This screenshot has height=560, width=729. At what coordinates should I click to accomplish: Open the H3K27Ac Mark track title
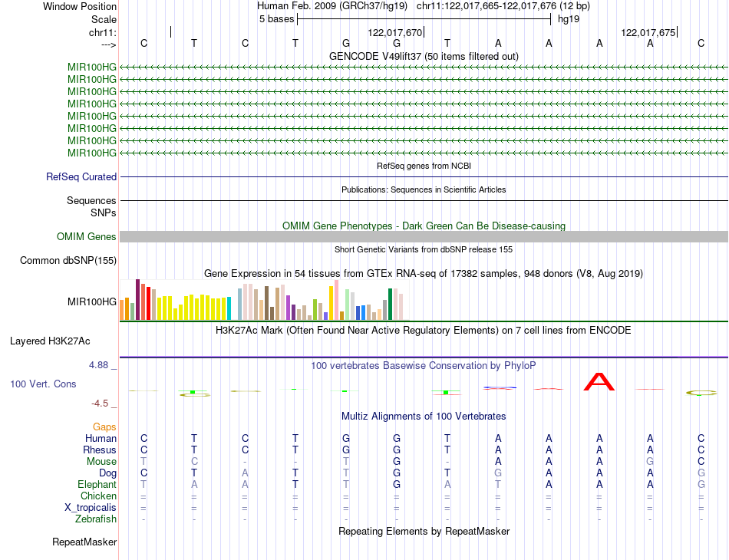coord(424,331)
